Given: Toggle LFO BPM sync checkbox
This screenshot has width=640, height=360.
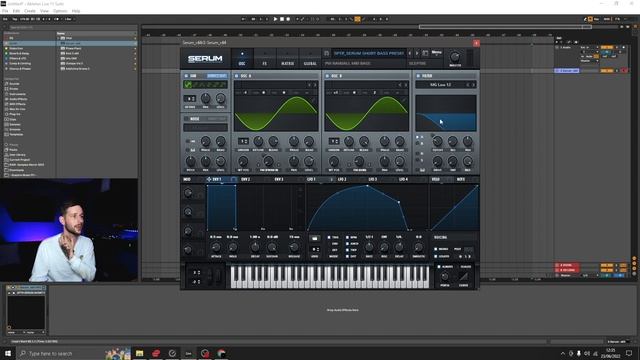Looking at the screenshot, I should (x=347, y=238).
